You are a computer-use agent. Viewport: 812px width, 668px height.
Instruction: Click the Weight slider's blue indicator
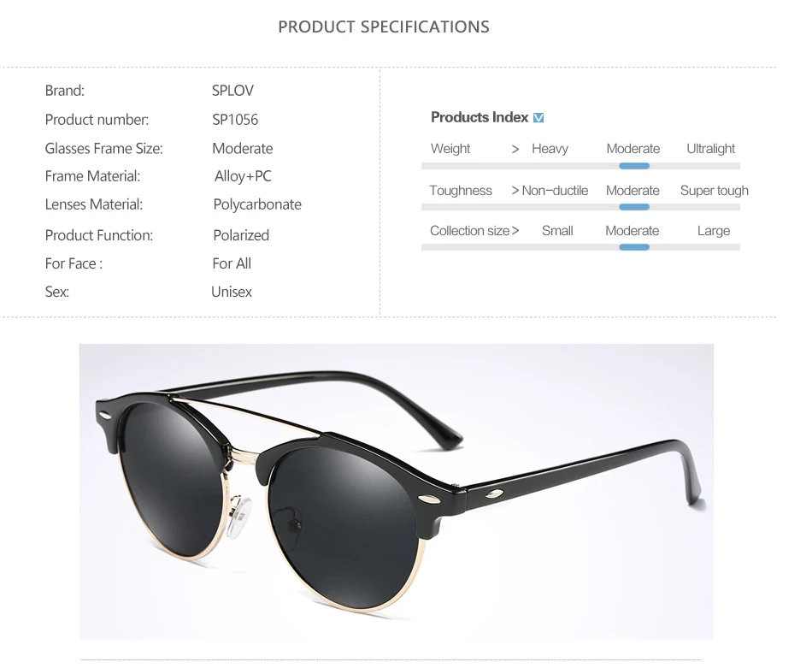634,166
